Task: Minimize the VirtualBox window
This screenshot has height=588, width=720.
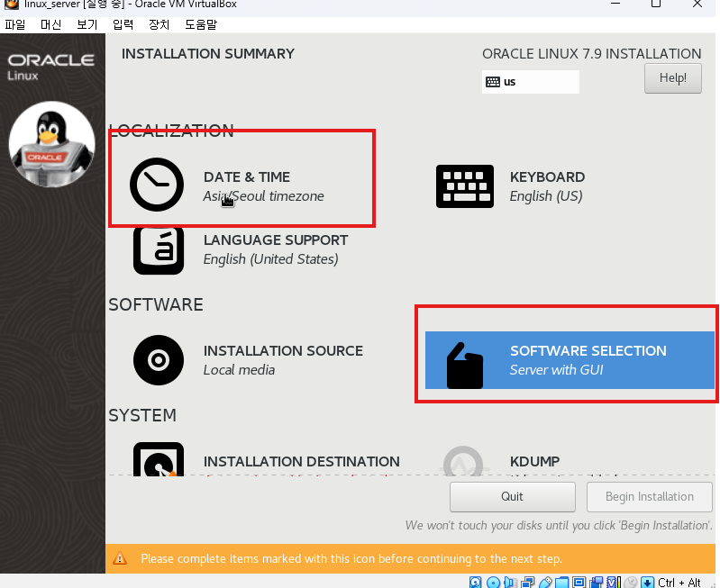Action: point(615,4)
